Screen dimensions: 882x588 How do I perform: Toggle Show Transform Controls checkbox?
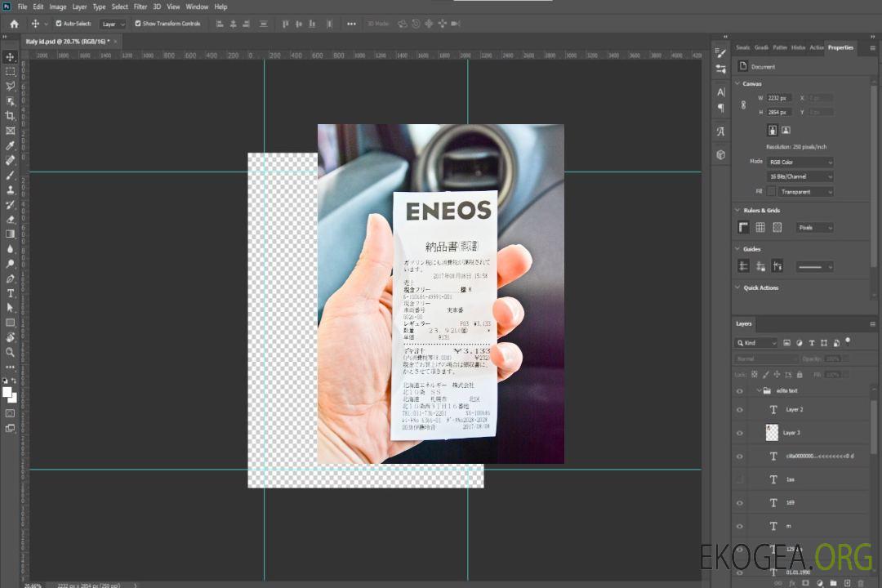pyautogui.click(x=138, y=24)
